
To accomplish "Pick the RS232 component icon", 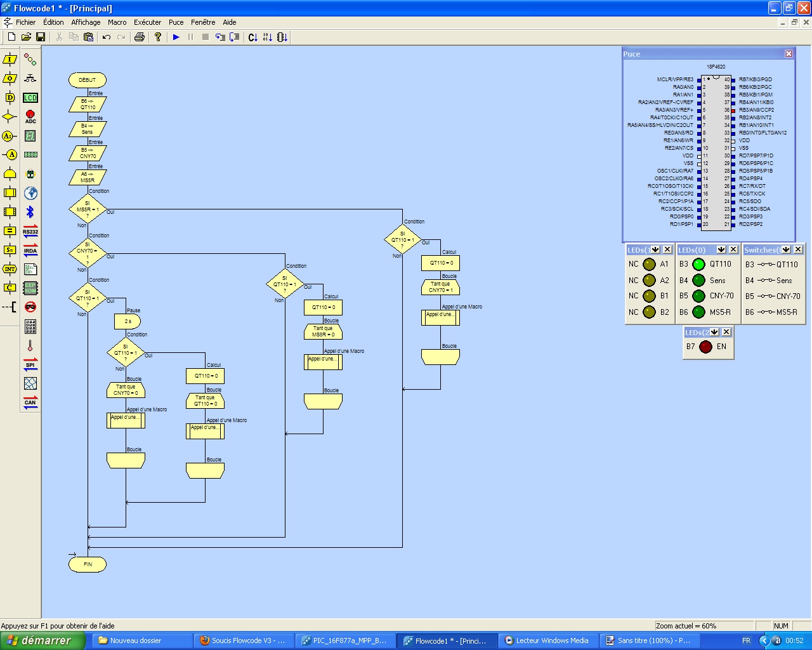I will (x=30, y=231).
